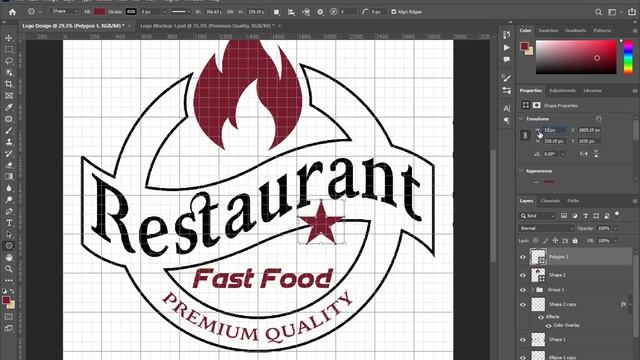Open path arrangement options
Screen dimensions: 640x360
[306, 12]
